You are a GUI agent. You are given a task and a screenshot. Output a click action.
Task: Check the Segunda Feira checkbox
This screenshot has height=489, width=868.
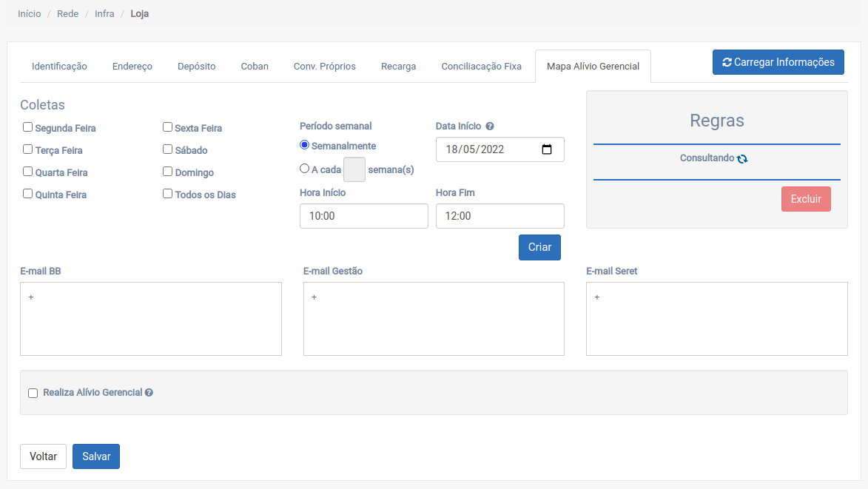pos(27,127)
